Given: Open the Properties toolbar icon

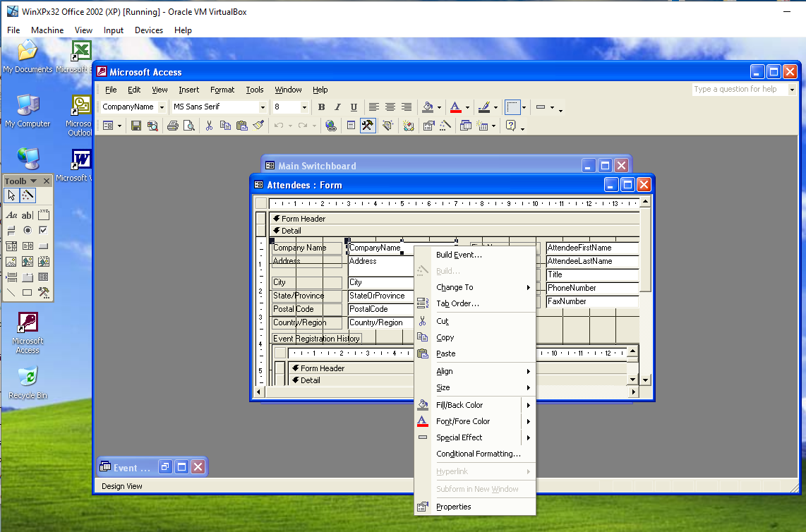Looking at the screenshot, I should (x=428, y=126).
